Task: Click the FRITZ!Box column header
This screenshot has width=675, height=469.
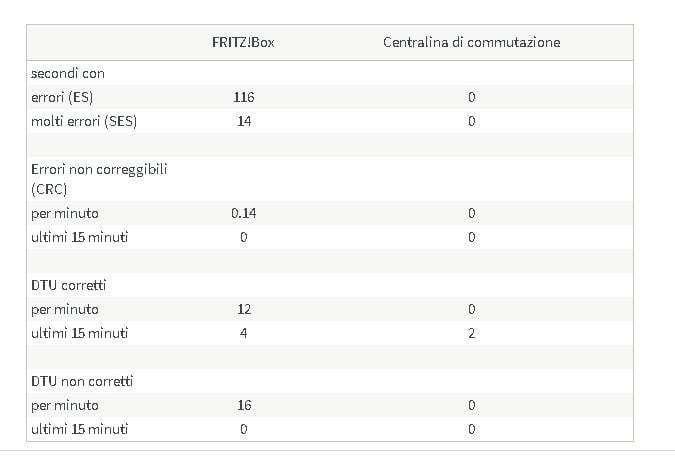Action: click(243, 42)
